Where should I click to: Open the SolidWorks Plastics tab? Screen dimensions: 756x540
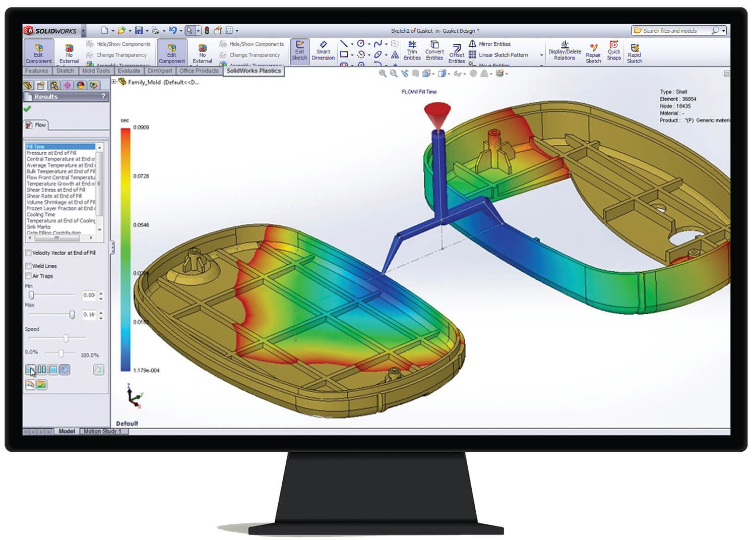254,71
